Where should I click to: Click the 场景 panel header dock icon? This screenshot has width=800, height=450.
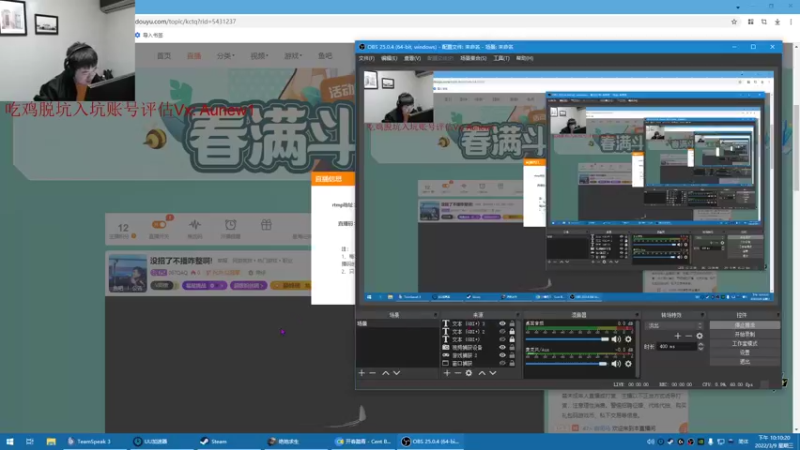coord(435,315)
